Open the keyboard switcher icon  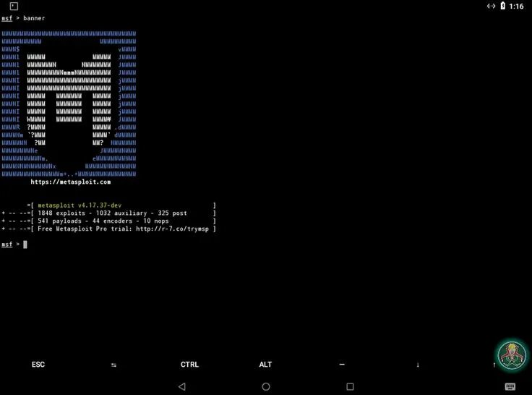point(510,386)
